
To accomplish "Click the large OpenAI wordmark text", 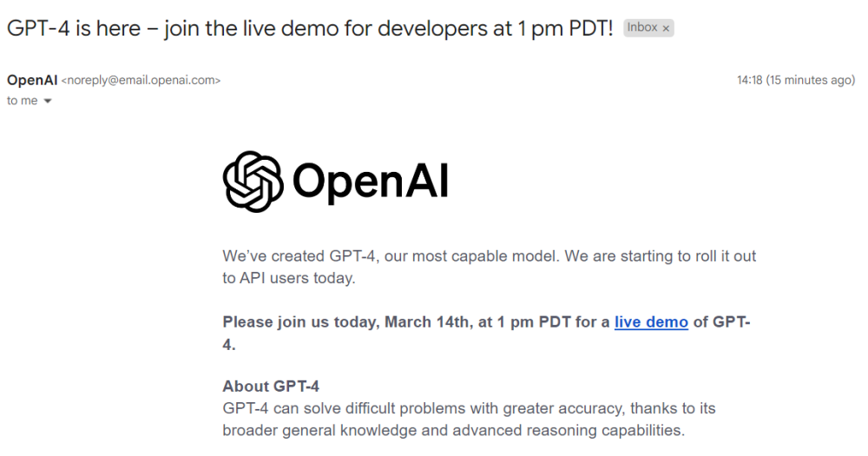I will coord(371,182).
